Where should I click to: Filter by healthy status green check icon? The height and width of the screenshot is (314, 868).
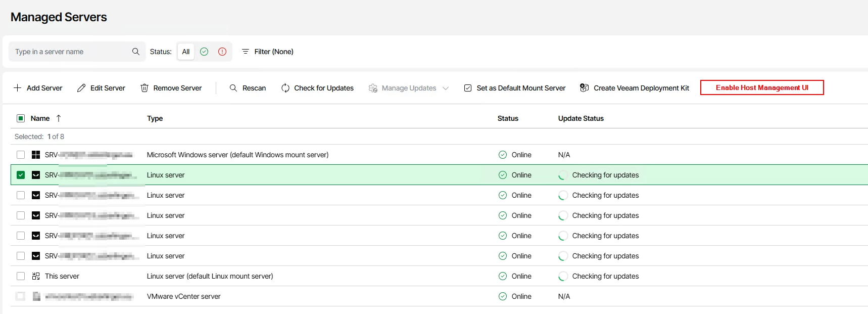point(204,52)
